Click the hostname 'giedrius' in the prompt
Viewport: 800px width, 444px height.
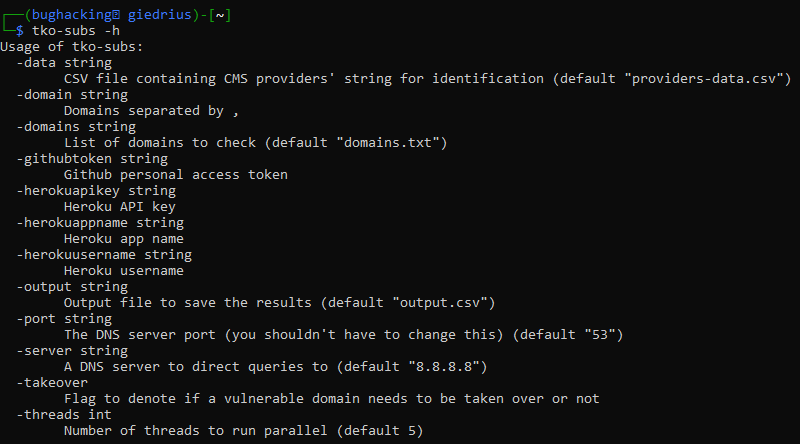pyautogui.click(x=160, y=15)
